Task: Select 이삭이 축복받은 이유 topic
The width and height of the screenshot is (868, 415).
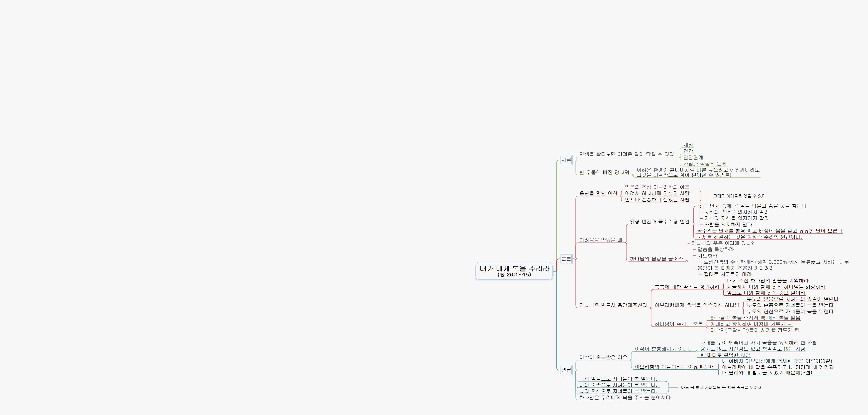Action: coord(603,357)
